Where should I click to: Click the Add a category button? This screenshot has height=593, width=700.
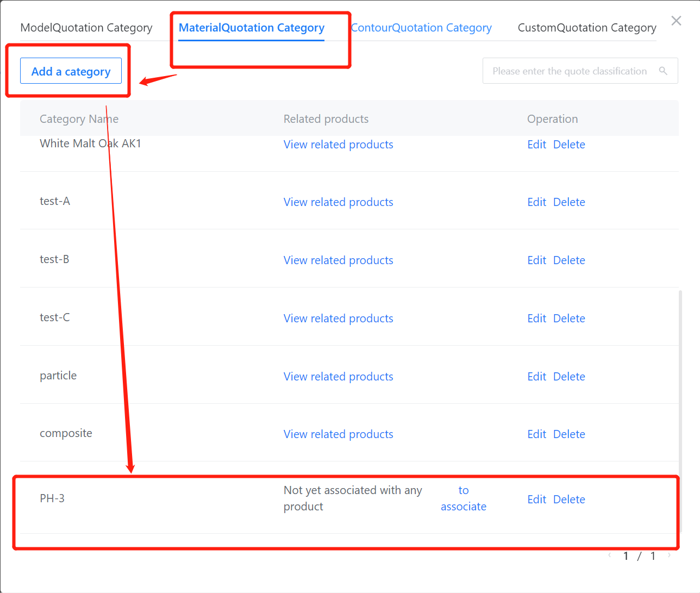coord(71,71)
